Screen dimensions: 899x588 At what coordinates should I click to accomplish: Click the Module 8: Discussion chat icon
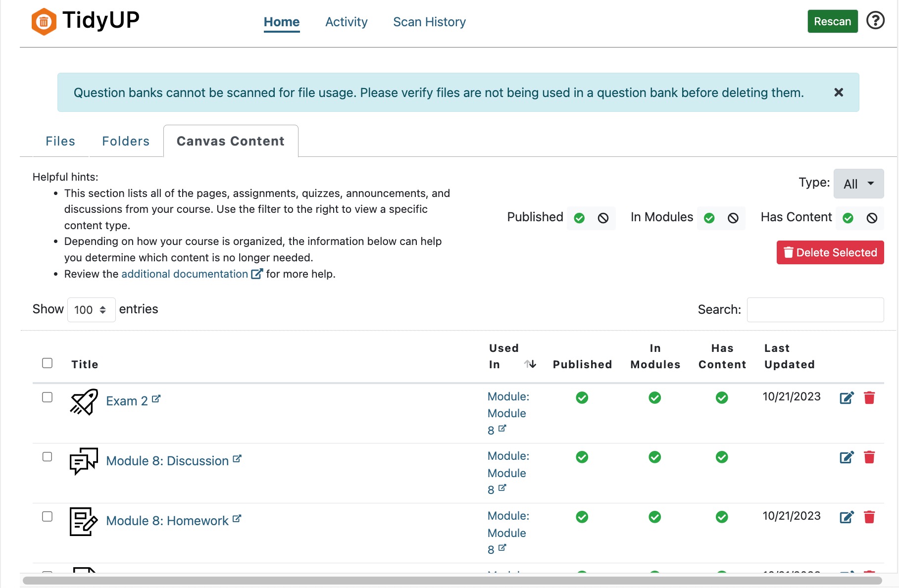click(84, 461)
